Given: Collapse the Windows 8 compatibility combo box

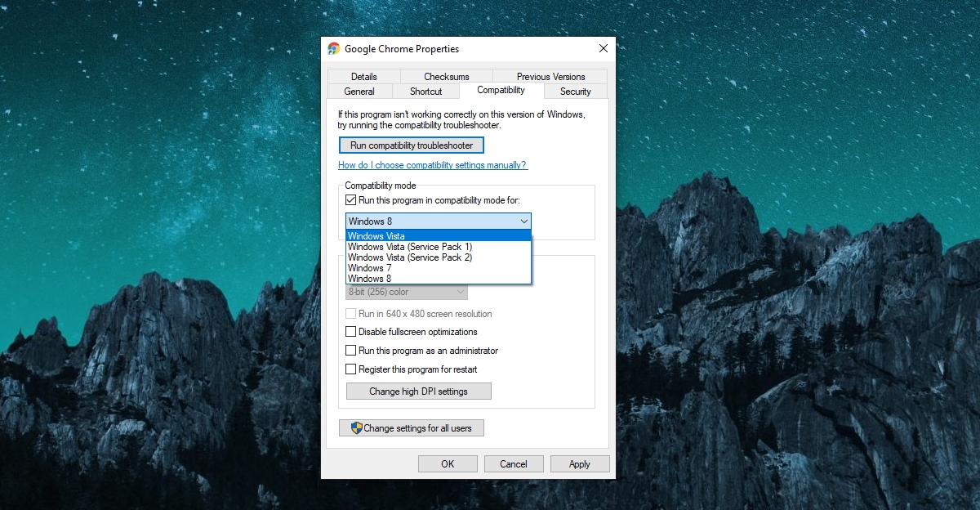Looking at the screenshot, I should click(439, 221).
